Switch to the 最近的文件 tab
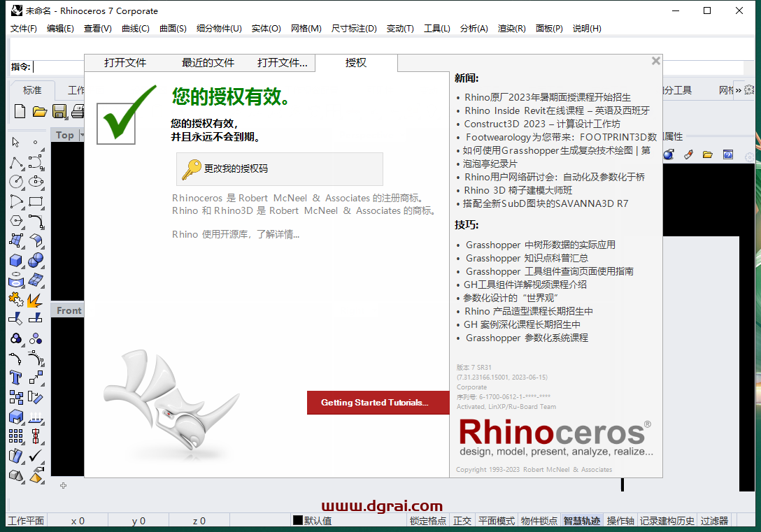Image resolution: width=761 pixels, height=532 pixels. (208, 62)
